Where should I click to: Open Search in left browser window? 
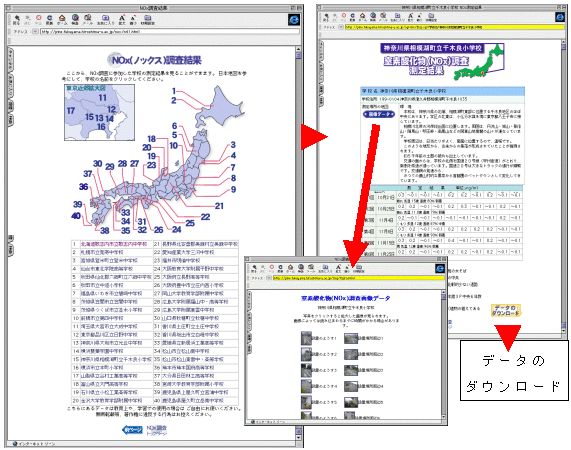75,19
